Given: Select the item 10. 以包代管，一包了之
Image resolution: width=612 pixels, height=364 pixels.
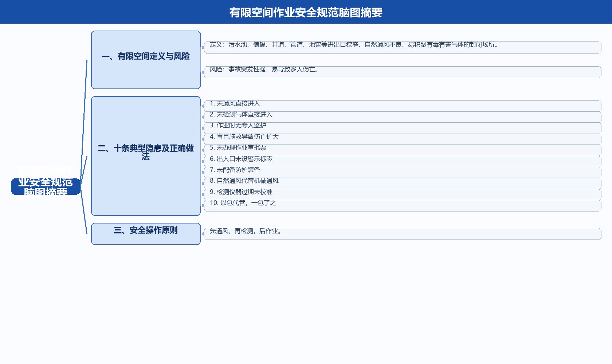Looking at the screenshot, I should coord(403,206).
